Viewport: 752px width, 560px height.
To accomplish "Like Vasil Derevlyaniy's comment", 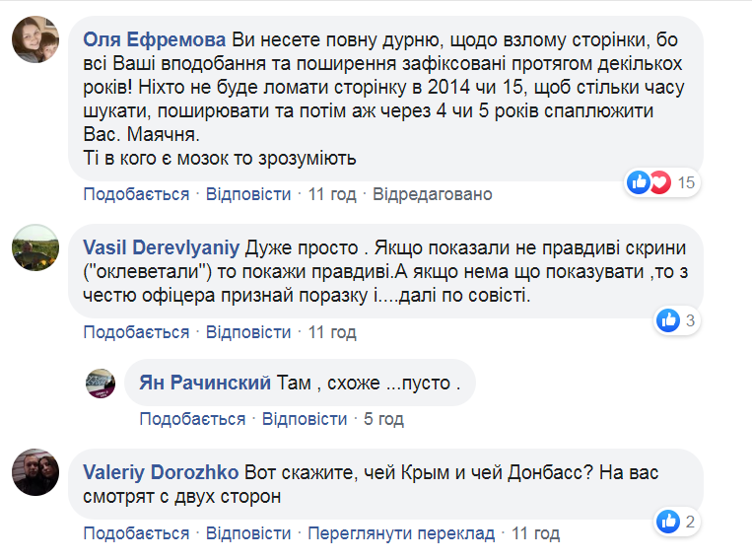I will 136,331.
